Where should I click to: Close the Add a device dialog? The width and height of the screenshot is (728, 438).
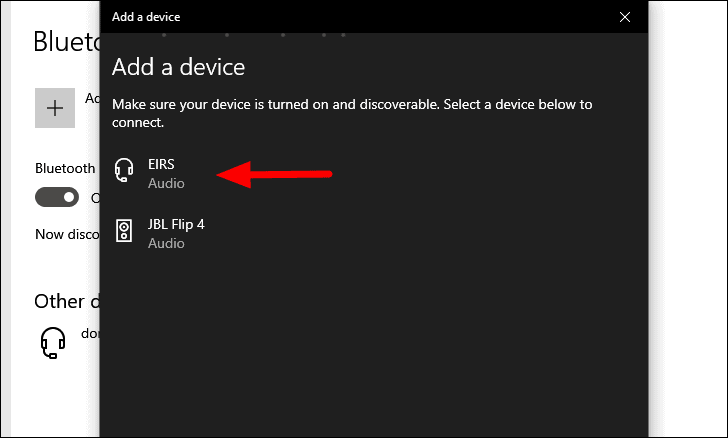(x=625, y=17)
